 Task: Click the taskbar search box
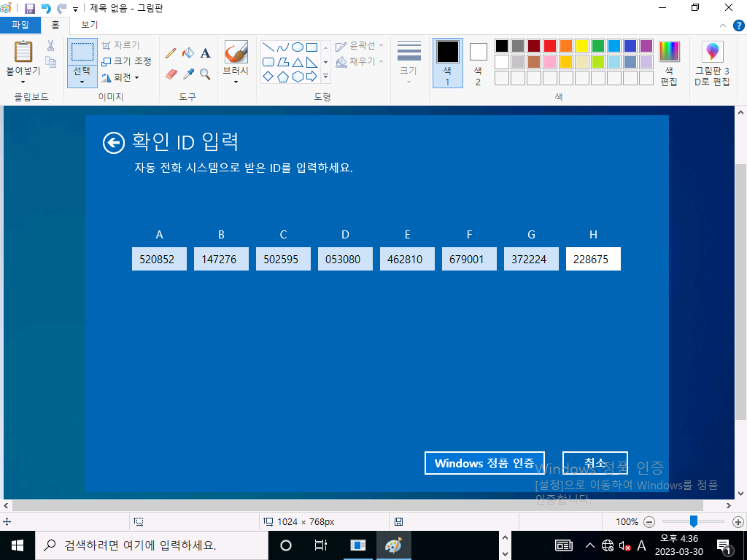click(x=152, y=545)
